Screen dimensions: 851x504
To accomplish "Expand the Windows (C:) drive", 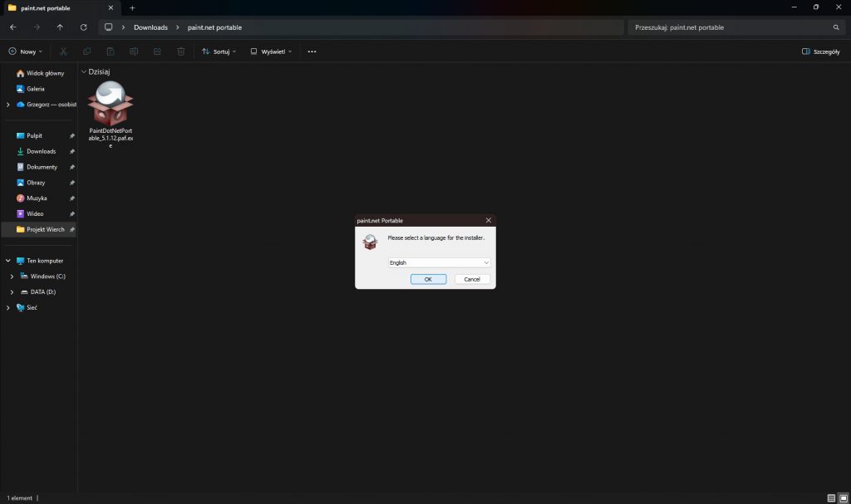I will 12,276.
